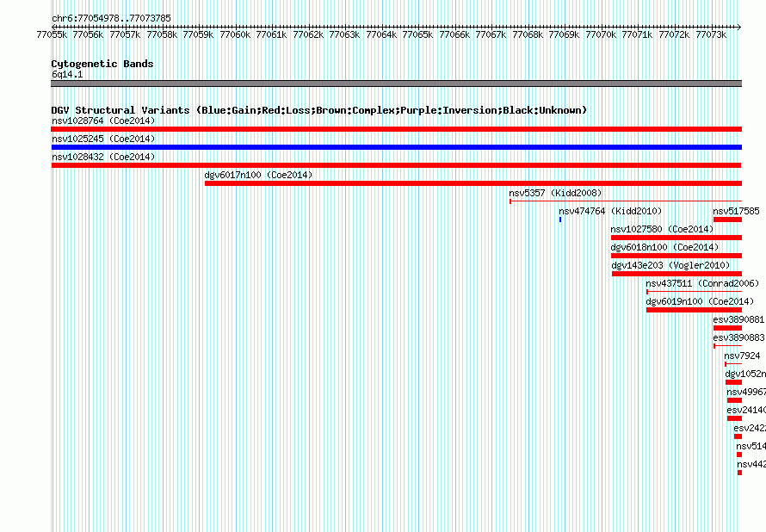766x532 pixels.
Task: Click the red nsv1028764 loss variant bar
Action: tap(396, 129)
